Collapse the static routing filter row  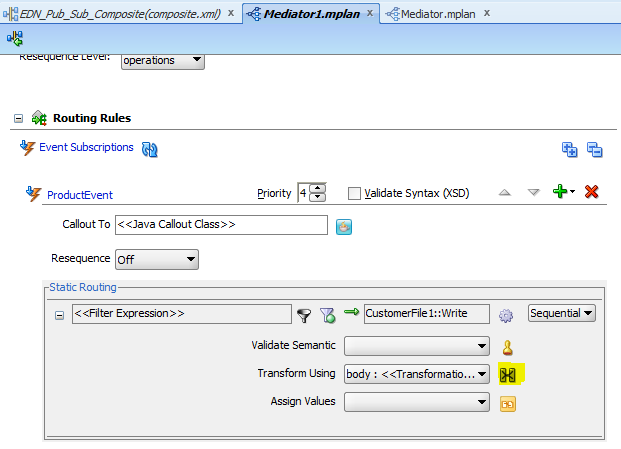click(x=59, y=316)
